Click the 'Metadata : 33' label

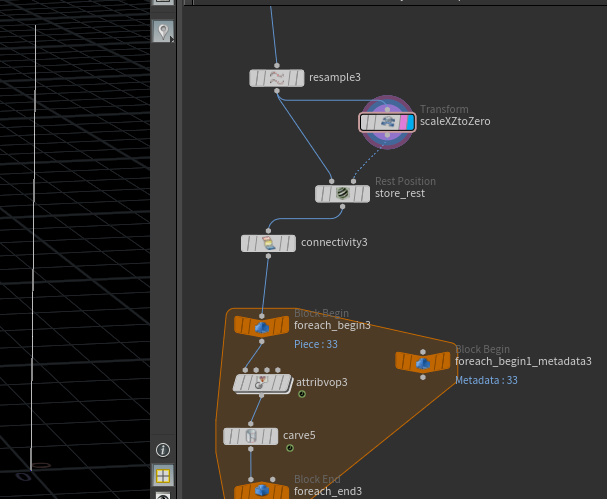(x=486, y=380)
